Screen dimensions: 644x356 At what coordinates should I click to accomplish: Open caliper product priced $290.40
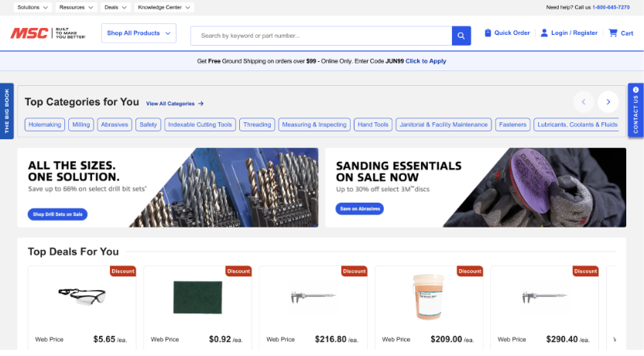544,296
